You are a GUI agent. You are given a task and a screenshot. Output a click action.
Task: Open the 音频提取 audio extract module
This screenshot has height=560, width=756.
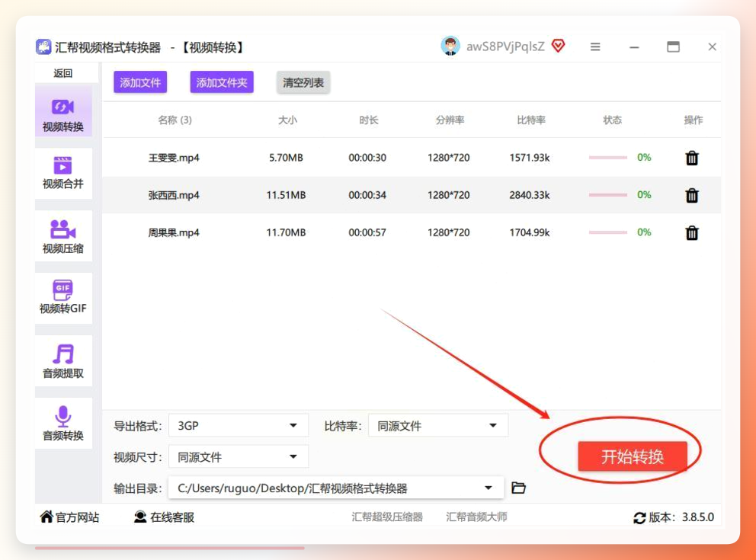(x=63, y=360)
